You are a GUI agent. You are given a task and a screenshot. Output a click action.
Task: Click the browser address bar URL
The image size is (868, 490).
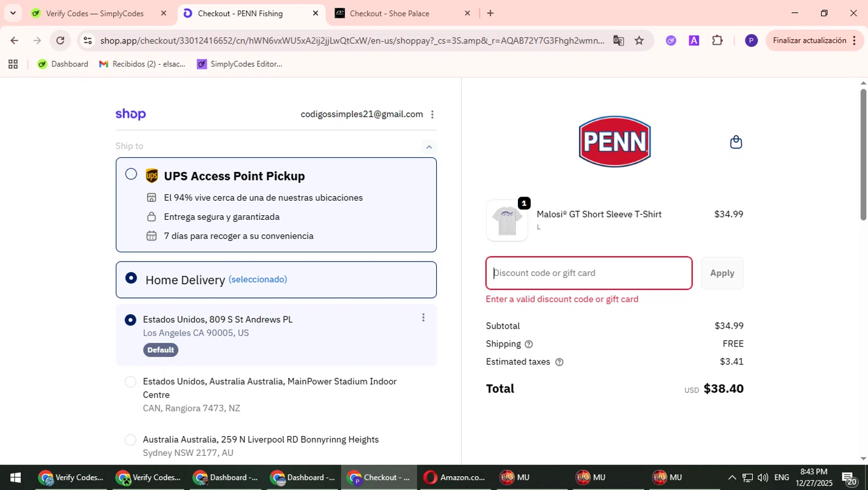click(x=352, y=40)
